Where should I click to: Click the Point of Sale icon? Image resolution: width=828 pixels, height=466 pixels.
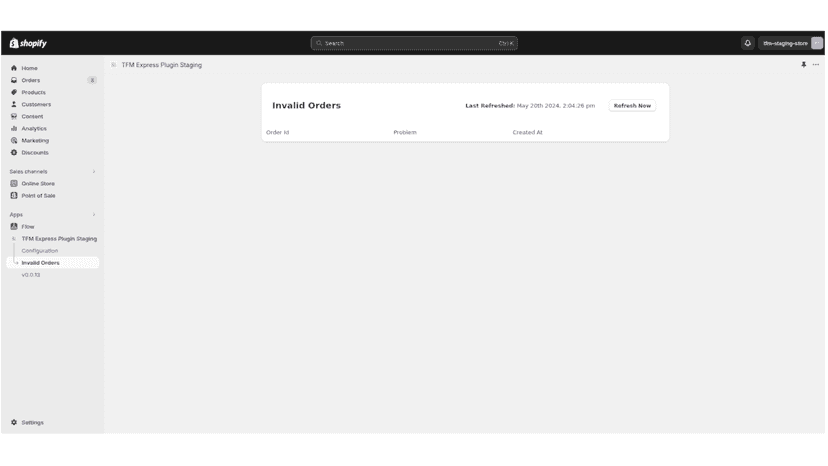tap(14, 195)
